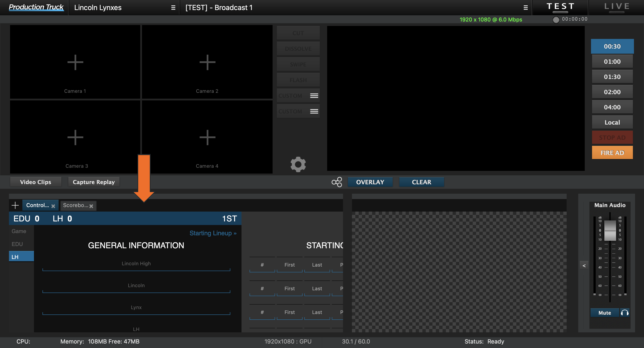Add a source to Camera 4
The height and width of the screenshot is (348, 644).
207,137
